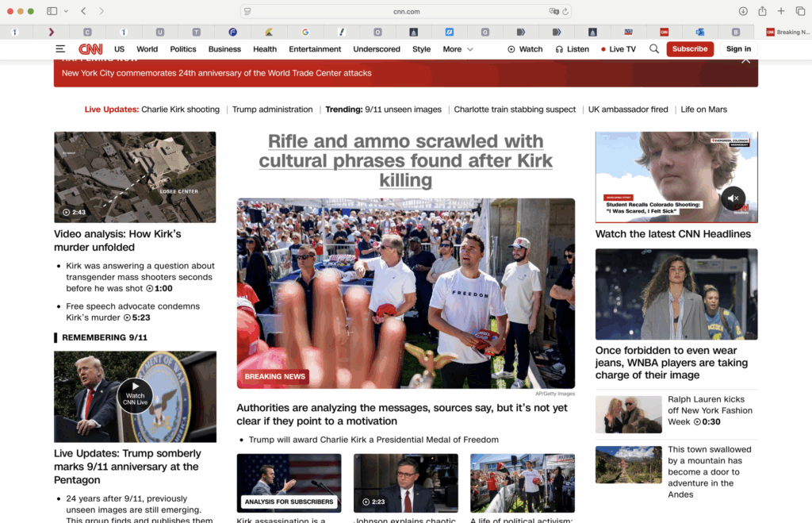Open the Analysis for Subscribers thumbnail
Viewport: 812px width, 523px height.
[289, 483]
